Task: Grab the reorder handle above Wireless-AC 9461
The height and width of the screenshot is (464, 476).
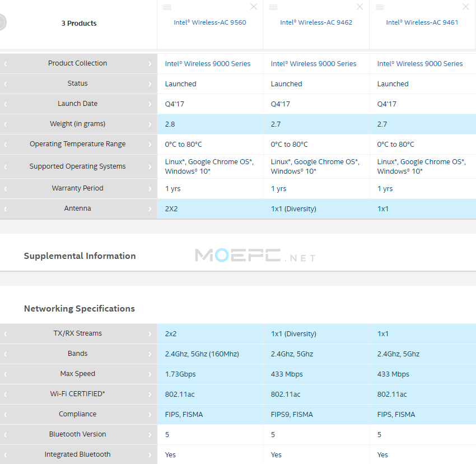Action: [x=380, y=7]
